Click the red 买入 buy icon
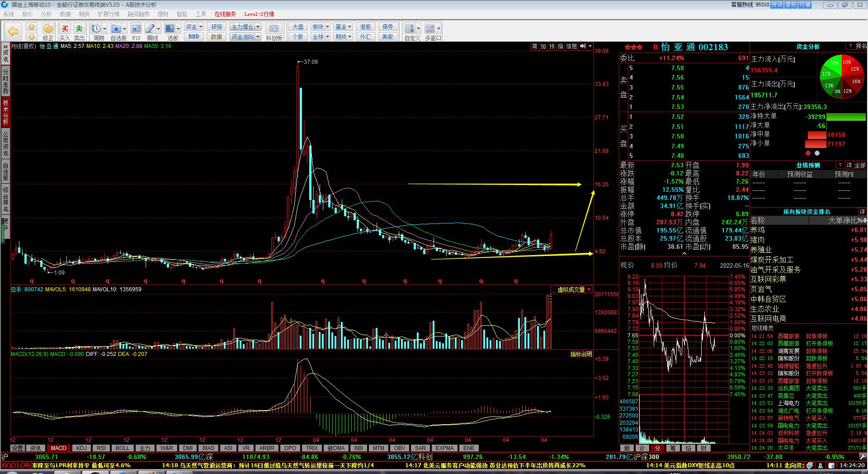The image size is (868, 474). coord(65,28)
